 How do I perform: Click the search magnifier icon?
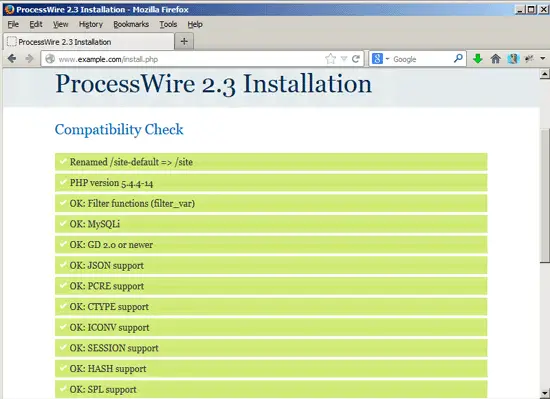pos(458,59)
